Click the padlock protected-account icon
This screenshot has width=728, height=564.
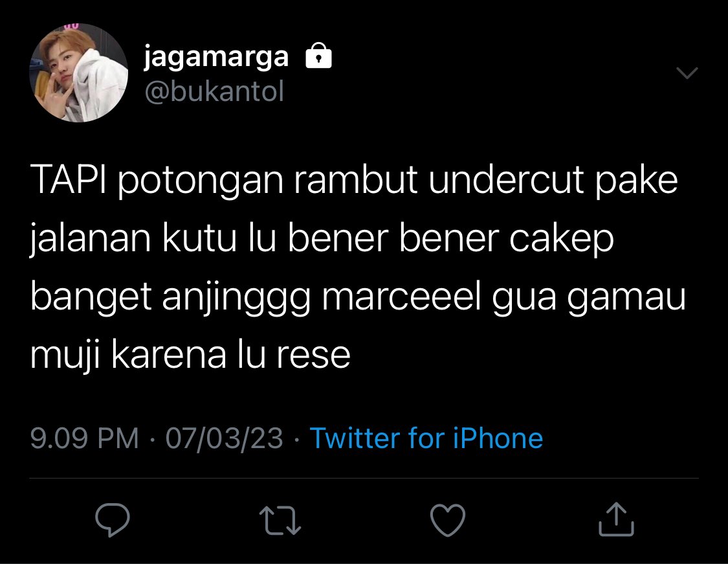[318, 56]
